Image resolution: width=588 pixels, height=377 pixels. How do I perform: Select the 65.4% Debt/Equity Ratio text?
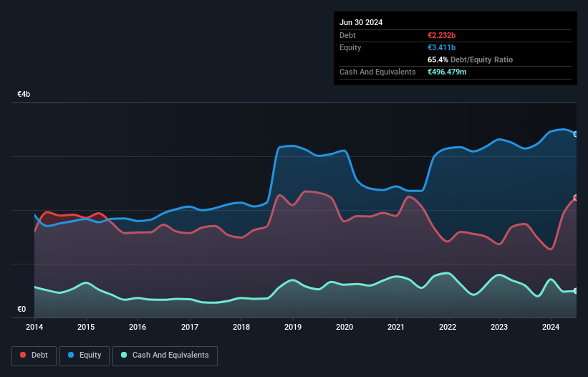470,59
